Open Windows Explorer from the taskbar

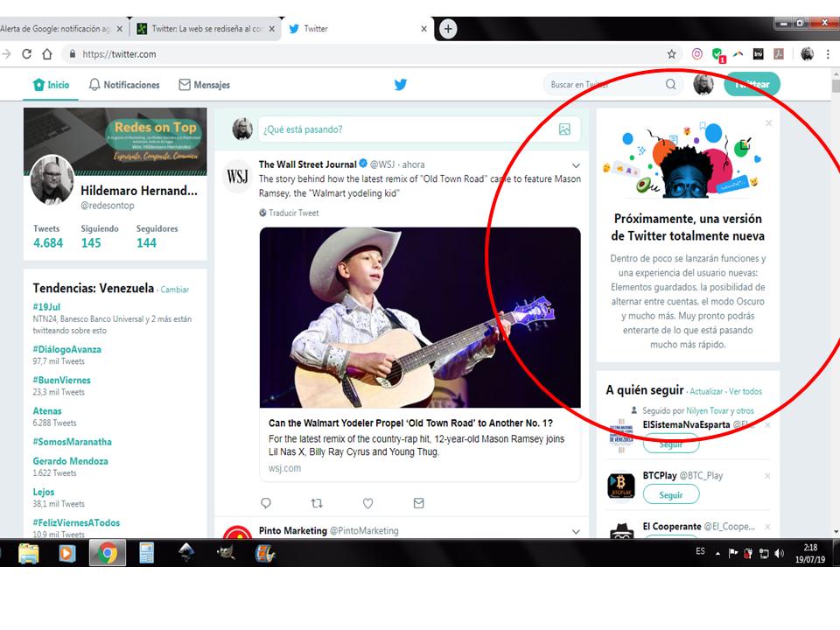(28, 553)
